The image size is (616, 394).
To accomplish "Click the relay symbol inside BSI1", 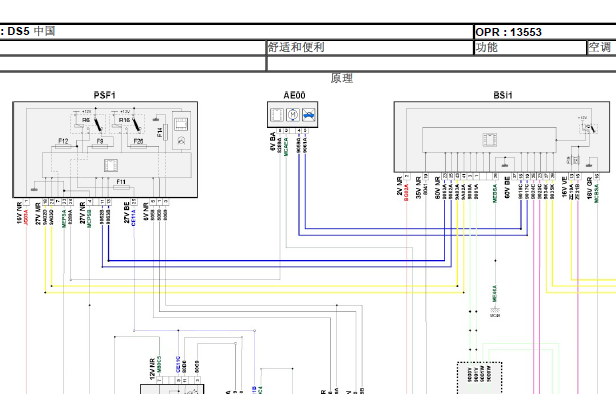I will point(588,128).
